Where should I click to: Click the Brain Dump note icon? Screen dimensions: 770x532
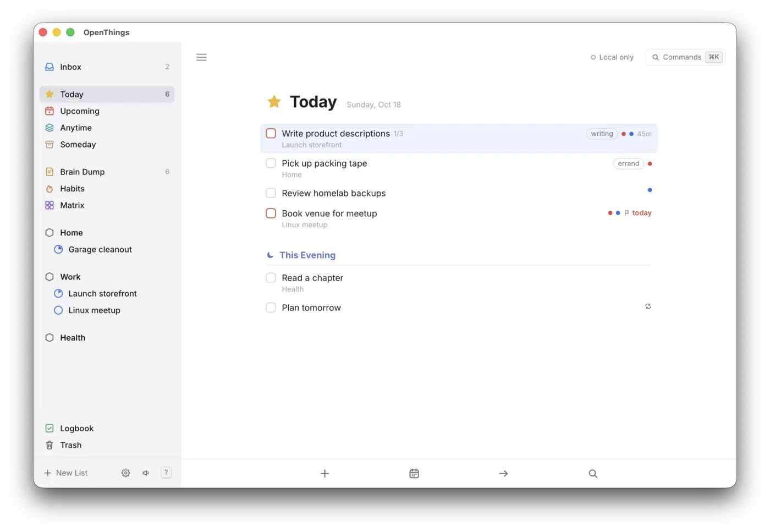[x=50, y=172]
